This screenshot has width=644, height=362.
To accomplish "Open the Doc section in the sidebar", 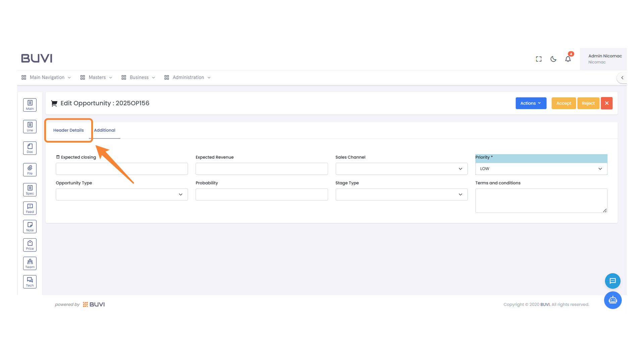I will pos(30,148).
